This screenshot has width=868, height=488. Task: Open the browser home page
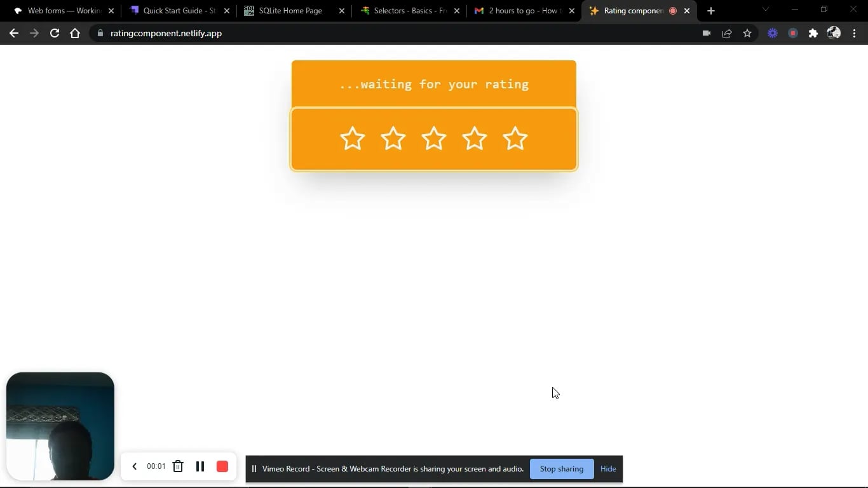75,33
